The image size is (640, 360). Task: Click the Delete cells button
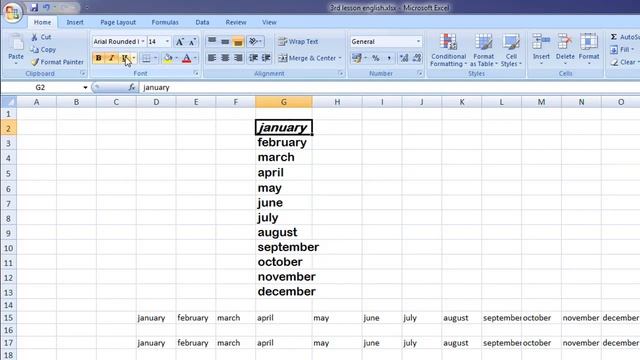point(565,49)
